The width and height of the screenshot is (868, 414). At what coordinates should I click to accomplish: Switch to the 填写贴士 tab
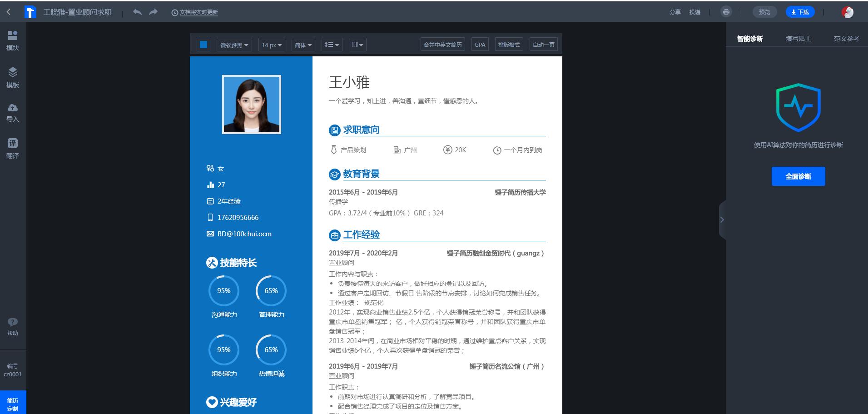point(799,39)
